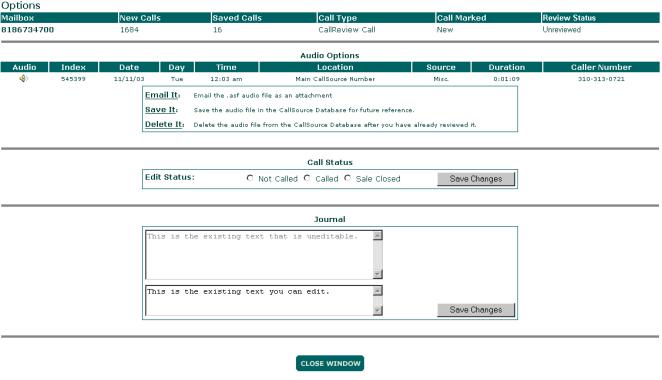
Task: Click the Duration column header
Action: coord(507,67)
